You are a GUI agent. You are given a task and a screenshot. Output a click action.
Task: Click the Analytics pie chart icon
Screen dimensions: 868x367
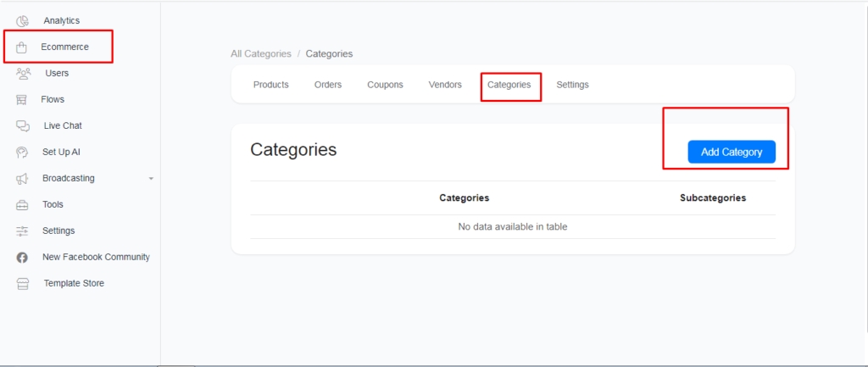point(23,21)
